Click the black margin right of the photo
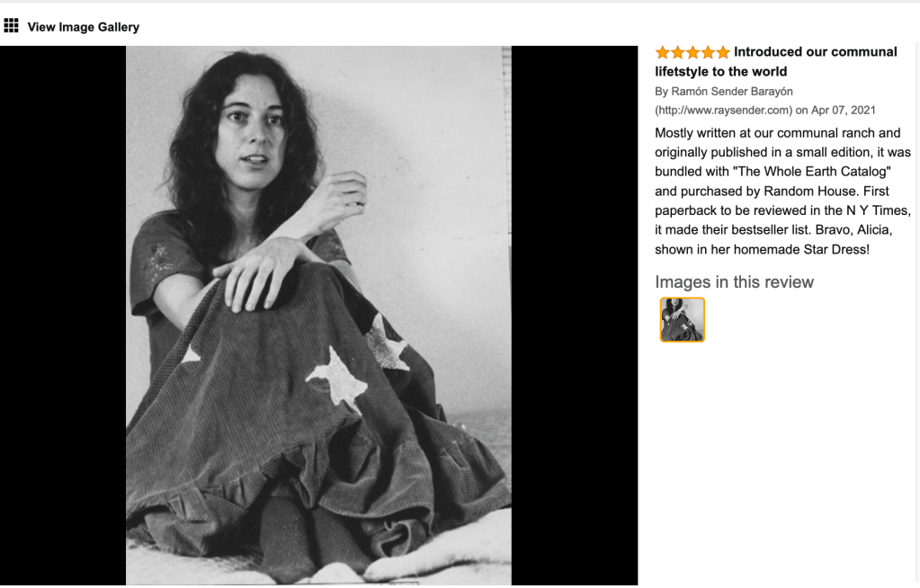Image resolution: width=920 pixels, height=588 pixels. (575, 315)
